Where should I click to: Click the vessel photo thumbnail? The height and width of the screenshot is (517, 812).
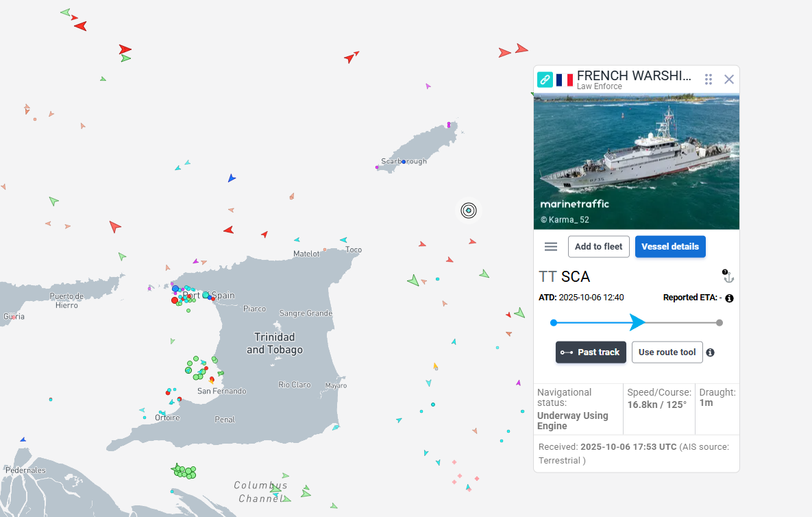click(636, 161)
